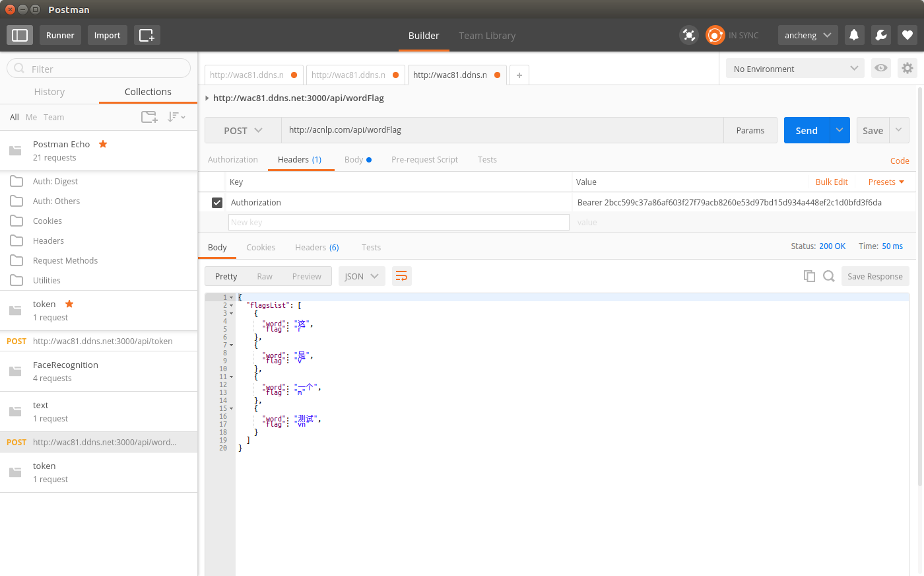Open response Headers (6) tab
Viewport: 924px width, 576px height.
pos(317,247)
